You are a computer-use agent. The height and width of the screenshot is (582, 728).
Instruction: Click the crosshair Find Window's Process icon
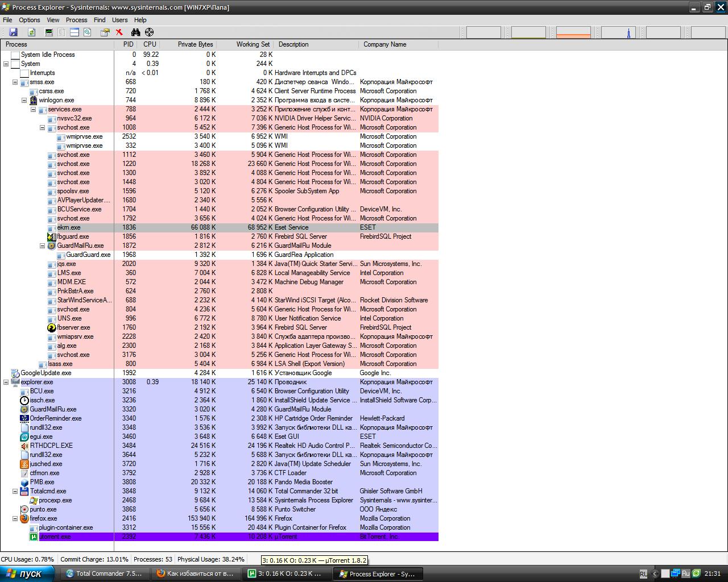point(149,32)
